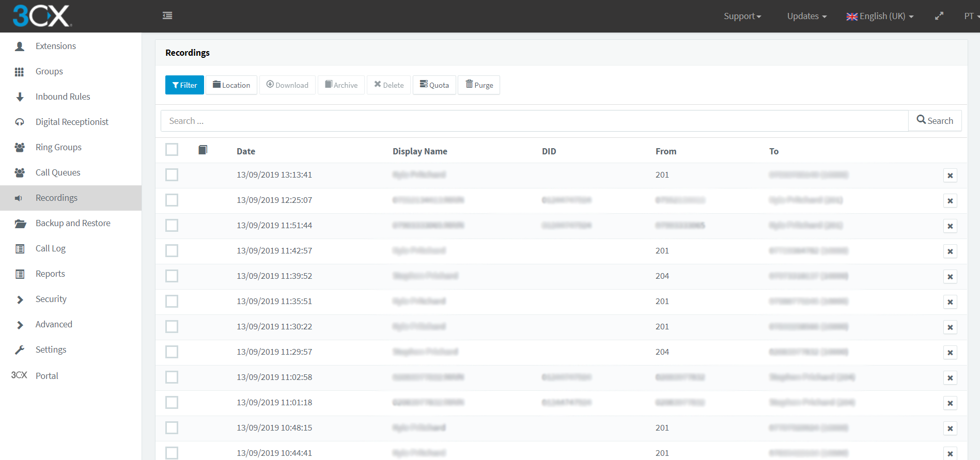
Task: Expand the Security section in the sidebar
Action: (x=51, y=299)
